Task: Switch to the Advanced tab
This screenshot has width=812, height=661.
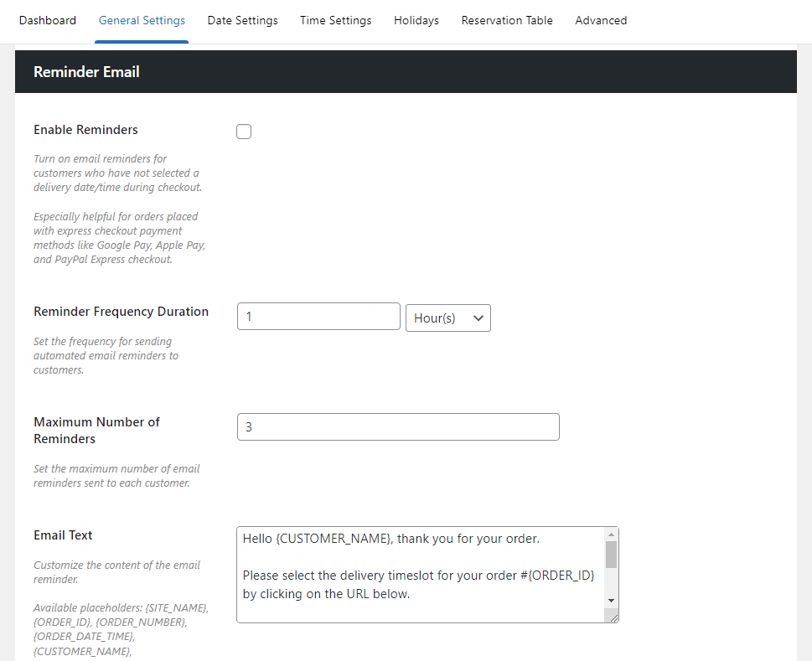Action: click(x=600, y=20)
